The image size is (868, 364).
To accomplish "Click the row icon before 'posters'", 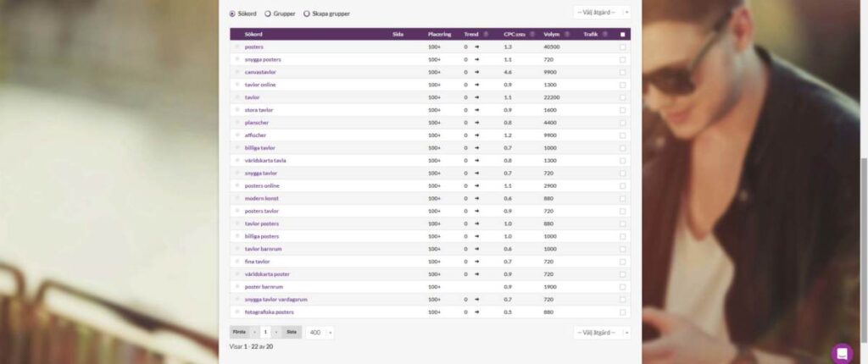I will pos(237,47).
